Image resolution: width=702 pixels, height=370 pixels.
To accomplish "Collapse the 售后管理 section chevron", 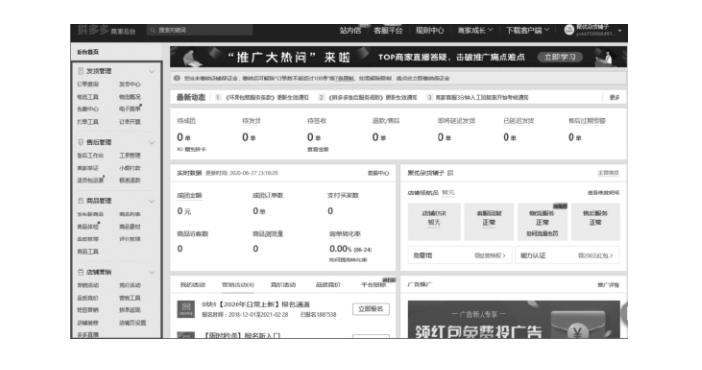I will coord(152,142).
